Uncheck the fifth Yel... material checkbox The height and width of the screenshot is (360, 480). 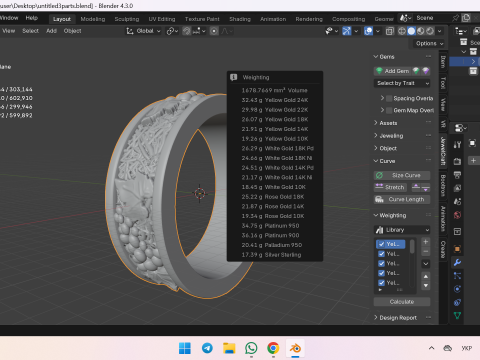pos(382,283)
